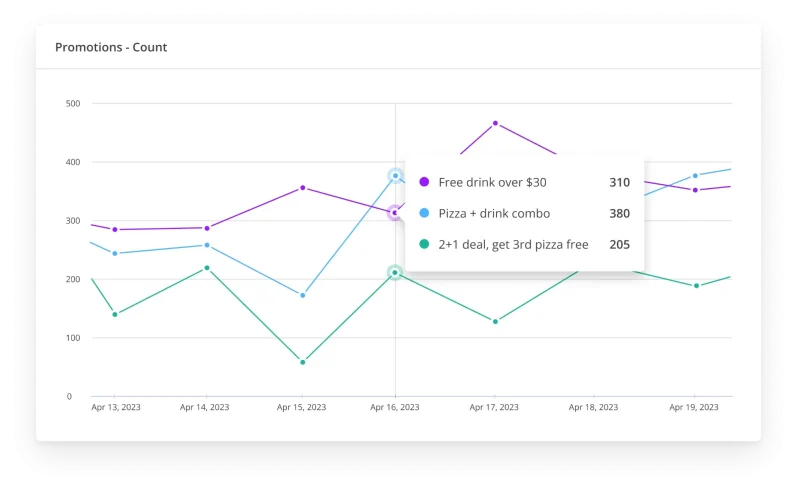Select the Apr 18, 2023 axis label

(x=593, y=408)
